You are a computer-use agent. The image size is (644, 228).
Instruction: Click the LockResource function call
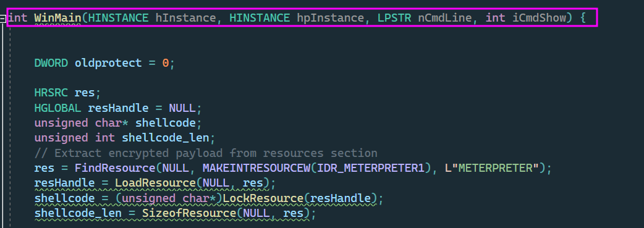point(263,198)
